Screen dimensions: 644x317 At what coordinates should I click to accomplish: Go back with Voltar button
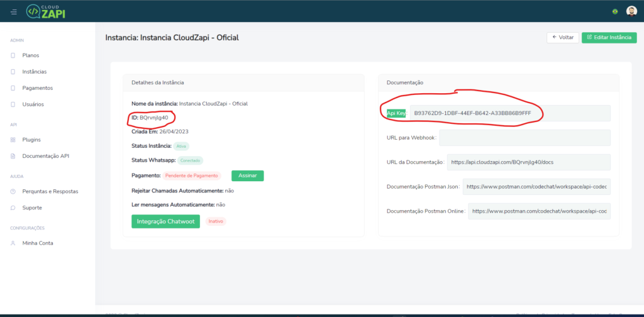tap(563, 37)
